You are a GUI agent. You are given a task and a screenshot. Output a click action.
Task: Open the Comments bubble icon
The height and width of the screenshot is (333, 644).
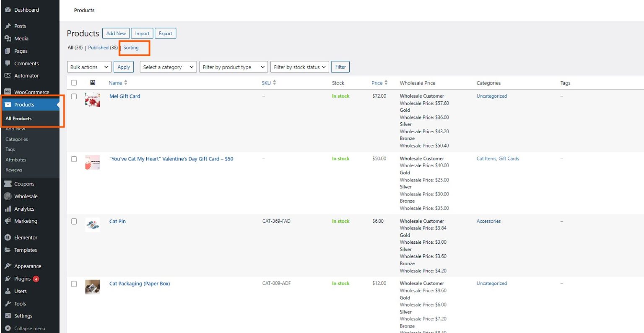pos(8,63)
